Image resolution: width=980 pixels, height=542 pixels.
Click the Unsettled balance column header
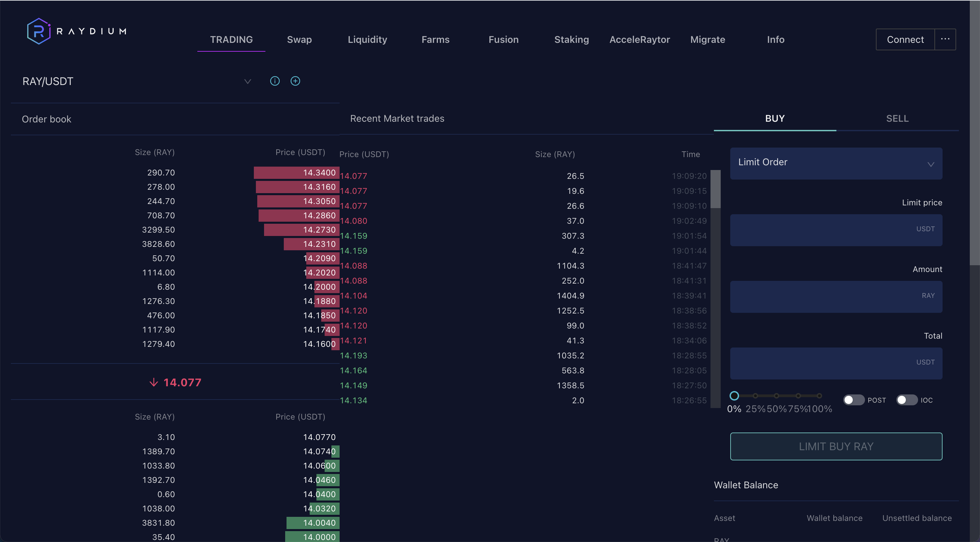917,518
